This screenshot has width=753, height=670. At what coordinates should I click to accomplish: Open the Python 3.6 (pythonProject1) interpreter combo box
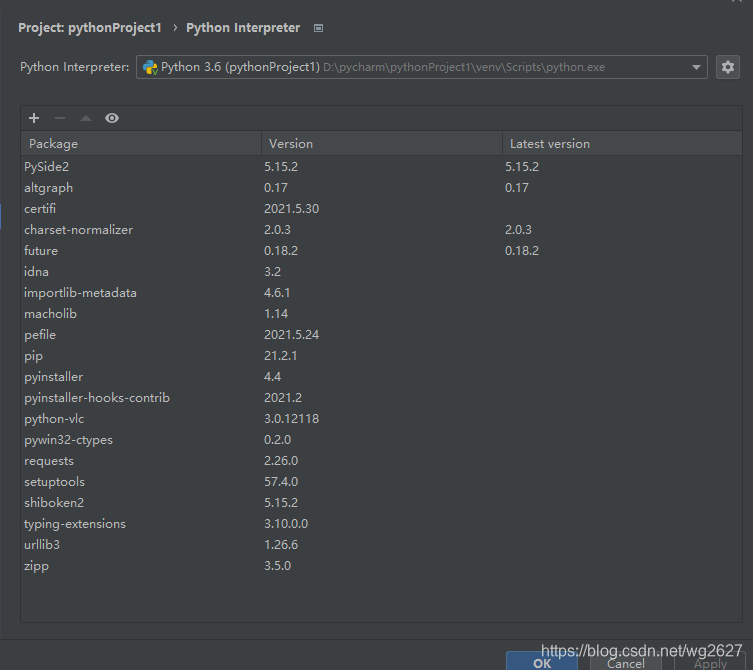pos(422,67)
